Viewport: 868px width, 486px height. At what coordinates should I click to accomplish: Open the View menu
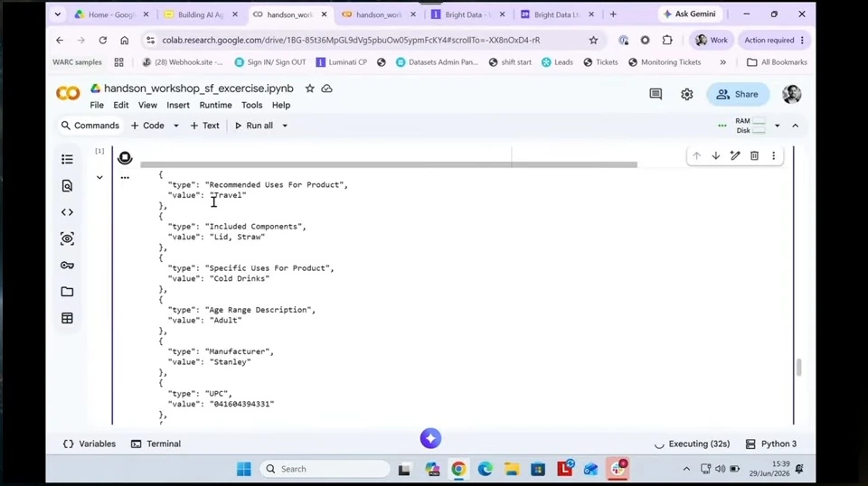[147, 105]
